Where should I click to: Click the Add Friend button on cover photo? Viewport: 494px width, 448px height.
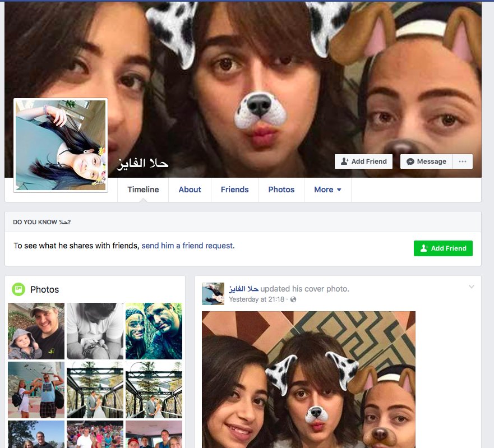tap(363, 161)
